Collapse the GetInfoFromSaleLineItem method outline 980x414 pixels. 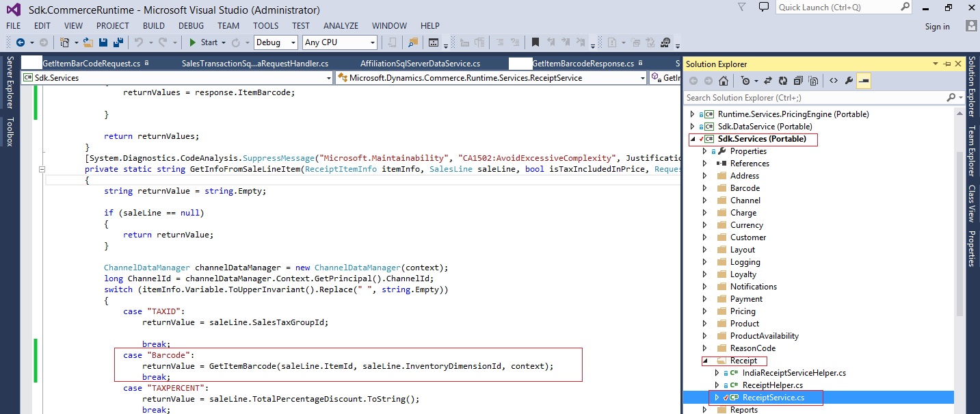coord(42,169)
